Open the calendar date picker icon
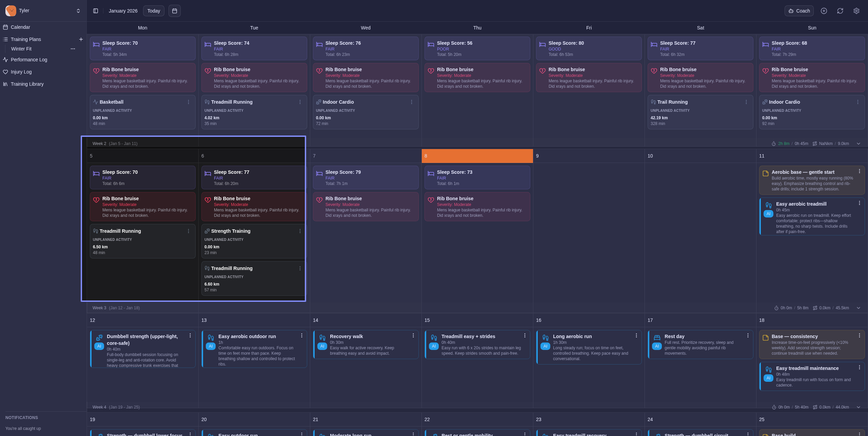868x436 pixels. (x=175, y=11)
